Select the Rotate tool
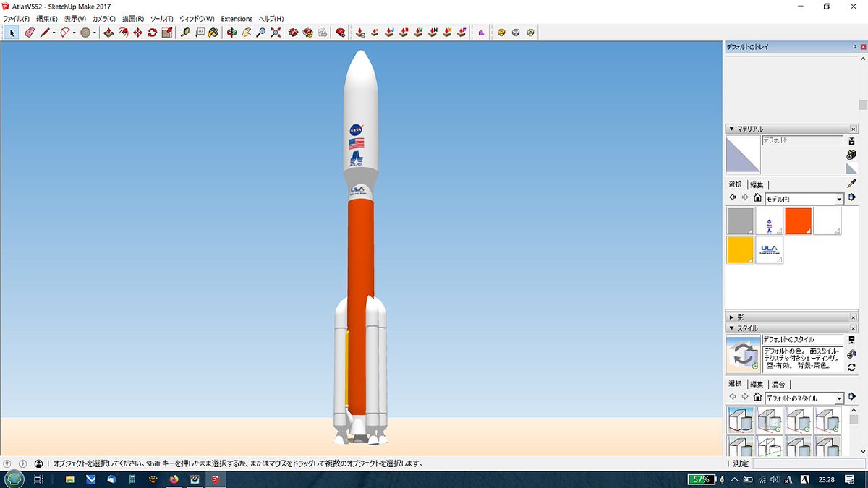Viewport: 868px width, 488px height. (x=153, y=33)
